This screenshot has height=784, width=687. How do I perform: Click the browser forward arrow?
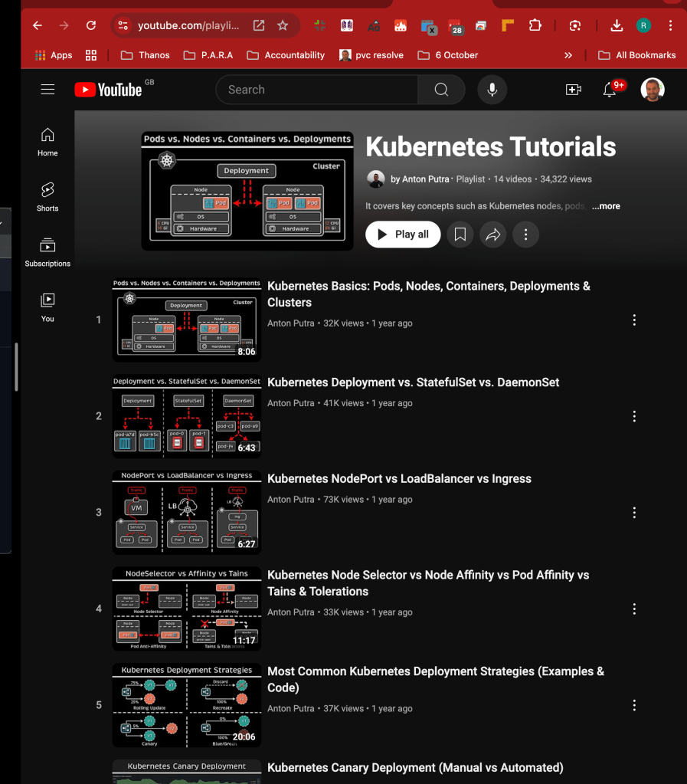pos(64,25)
